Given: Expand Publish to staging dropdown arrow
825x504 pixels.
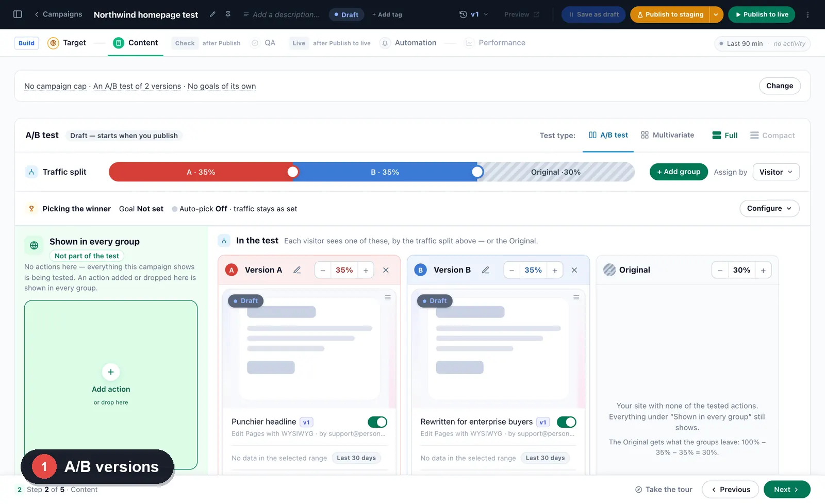Looking at the screenshot, I should [716, 14].
